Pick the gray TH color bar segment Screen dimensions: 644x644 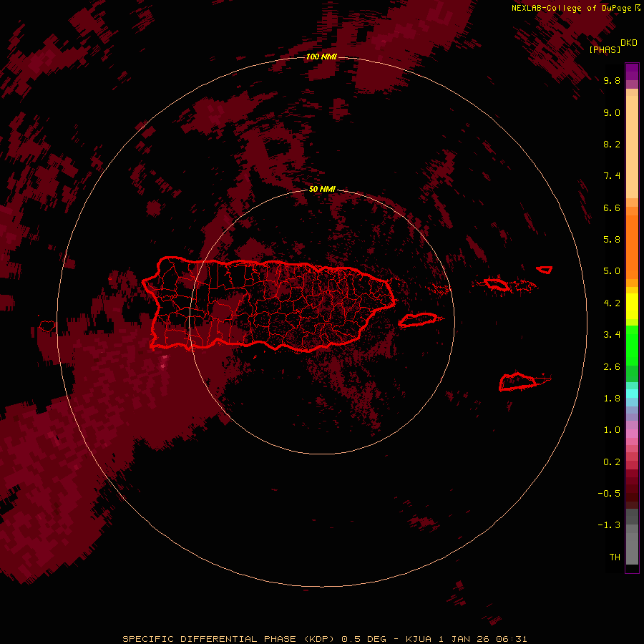click(x=632, y=548)
